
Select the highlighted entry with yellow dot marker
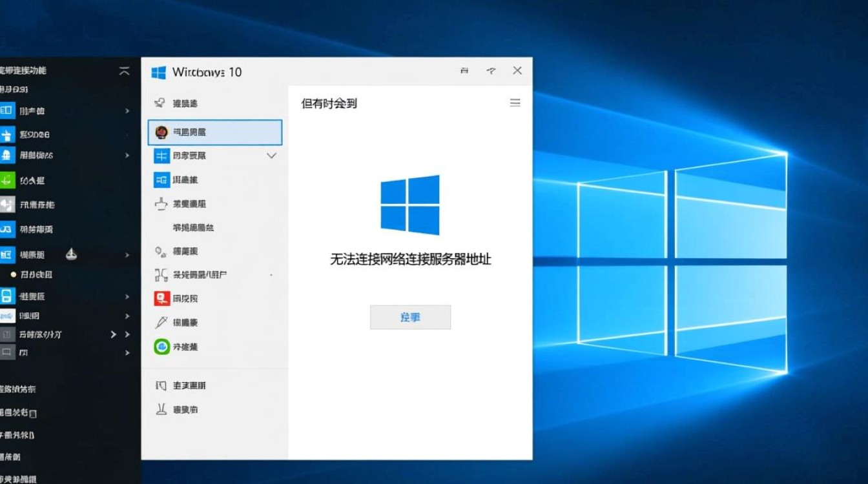32,273
